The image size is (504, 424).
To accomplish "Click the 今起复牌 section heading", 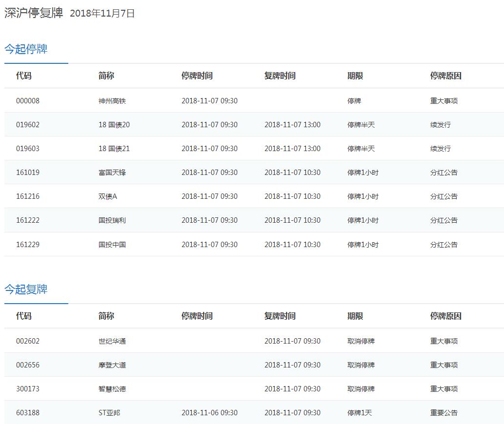I will 26,289.
